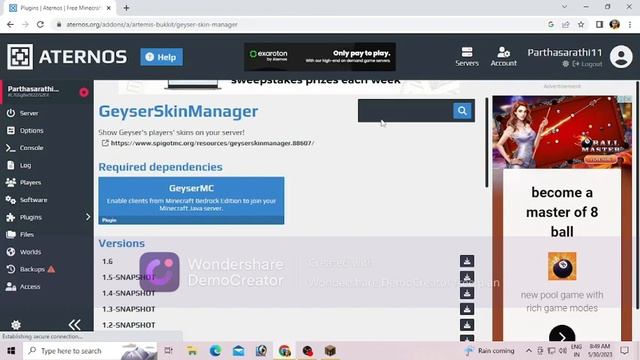This screenshot has width=640, height=360.
Task: Click the Plugins puzzle icon
Action: 11,217
